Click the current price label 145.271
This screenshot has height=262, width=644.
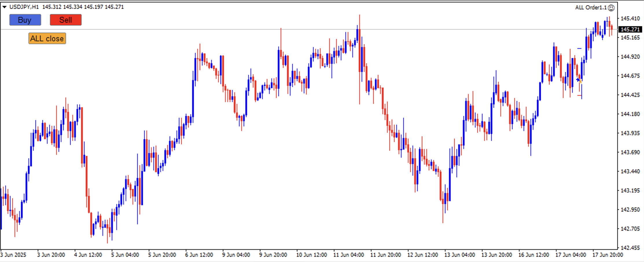coord(630,29)
